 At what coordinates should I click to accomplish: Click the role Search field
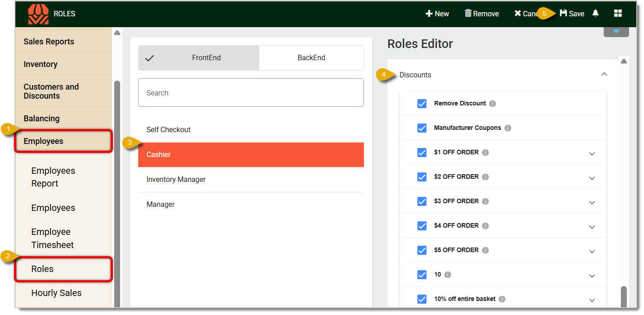pyautogui.click(x=251, y=93)
